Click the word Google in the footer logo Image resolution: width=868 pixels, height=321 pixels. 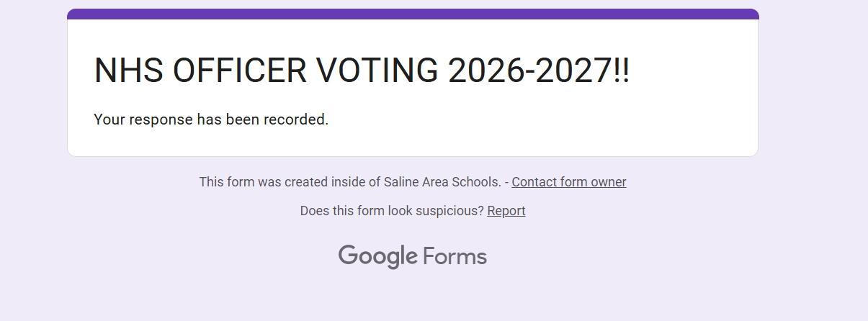click(x=377, y=256)
